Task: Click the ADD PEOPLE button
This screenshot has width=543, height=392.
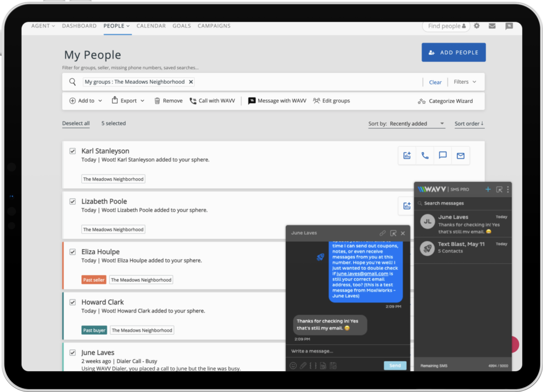Action: pyautogui.click(x=453, y=53)
